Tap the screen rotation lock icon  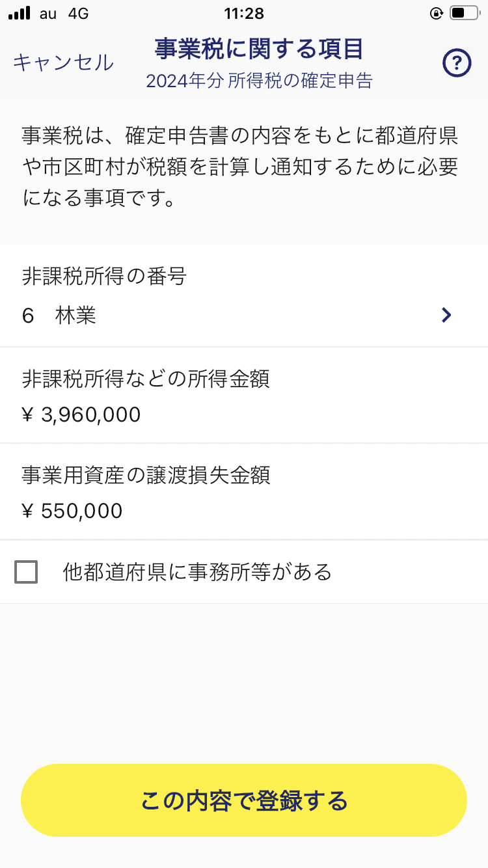(x=437, y=13)
